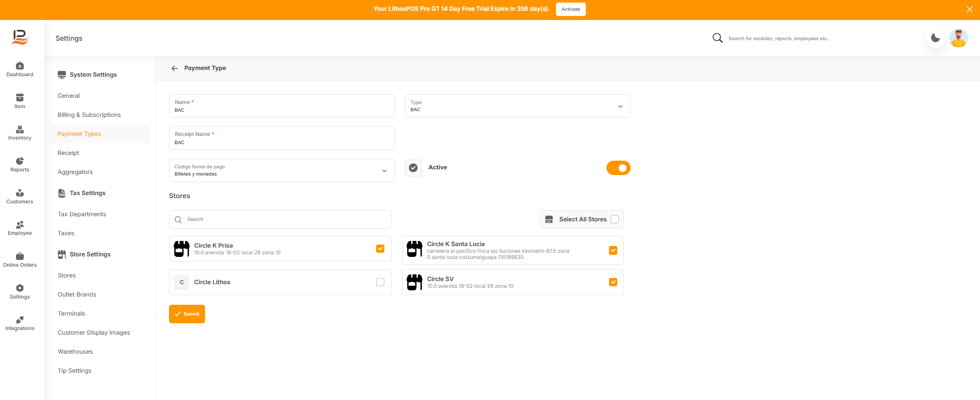Viewport: 980px width, 400px height.
Task: Toggle dark mode moon icon
Action: click(x=935, y=38)
